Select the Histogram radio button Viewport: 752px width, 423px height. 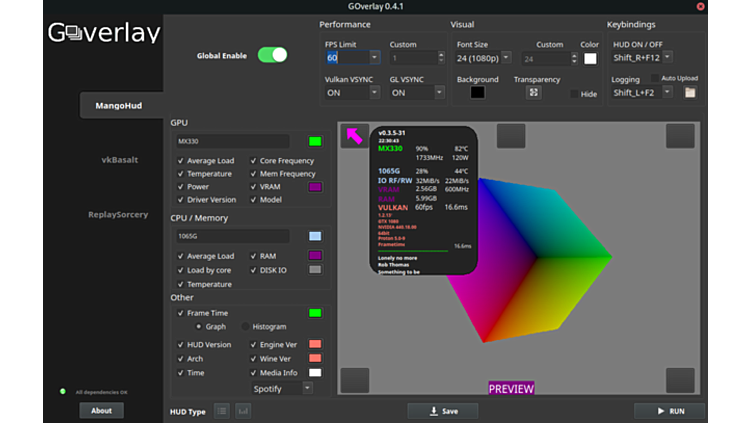[x=246, y=327]
